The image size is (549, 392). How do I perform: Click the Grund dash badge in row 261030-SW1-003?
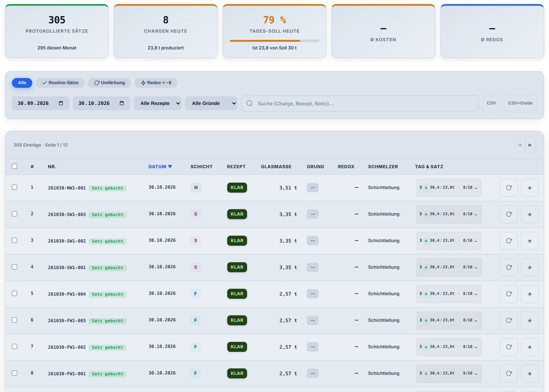click(x=313, y=214)
